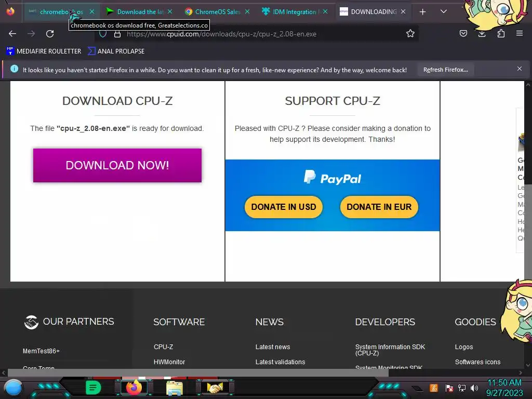532x399 pixels.
Task: Click the horizontal page scrollbar
Action: (x=198, y=373)
